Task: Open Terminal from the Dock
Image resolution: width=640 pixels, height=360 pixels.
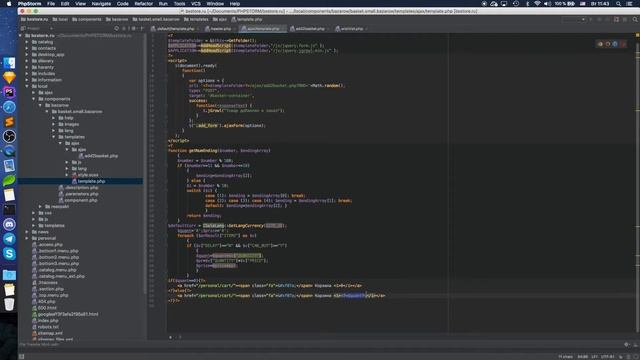Action: 9,210
